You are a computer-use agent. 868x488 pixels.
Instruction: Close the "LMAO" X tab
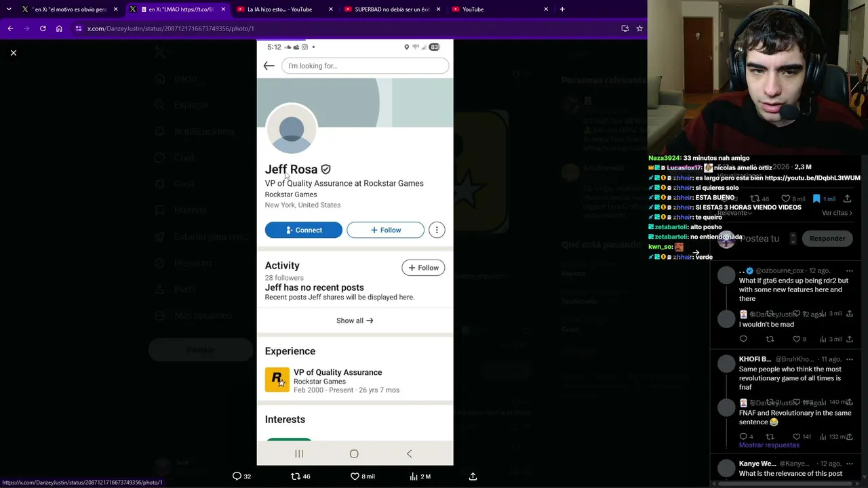[223, 9]
